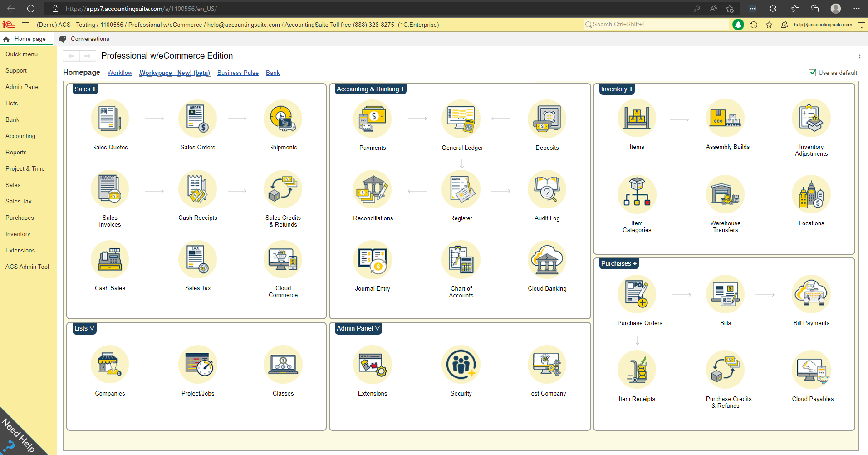Open the Purchase Orders icon
868x455 pixels.
pos(637,294)
